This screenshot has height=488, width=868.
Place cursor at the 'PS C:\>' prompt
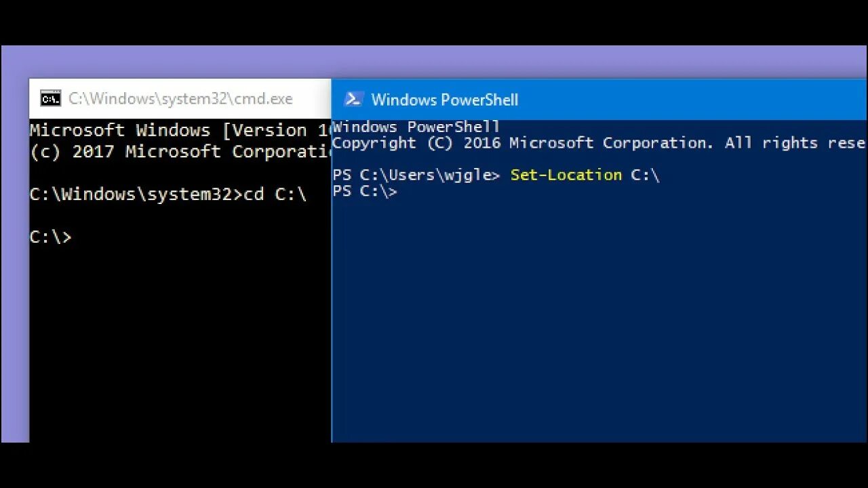365,192
